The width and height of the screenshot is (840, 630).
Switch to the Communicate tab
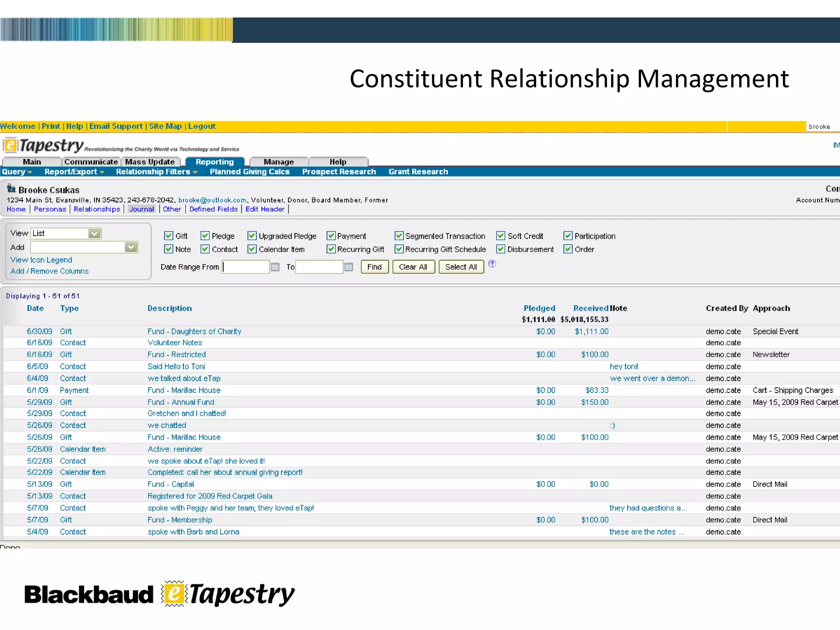pos(91,162)
